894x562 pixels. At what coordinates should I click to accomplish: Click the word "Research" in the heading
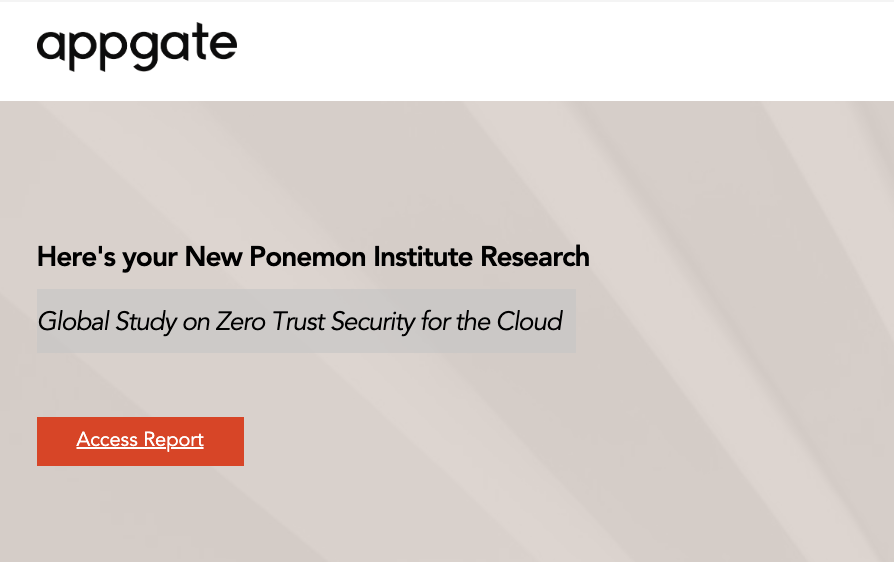(535, 257)
